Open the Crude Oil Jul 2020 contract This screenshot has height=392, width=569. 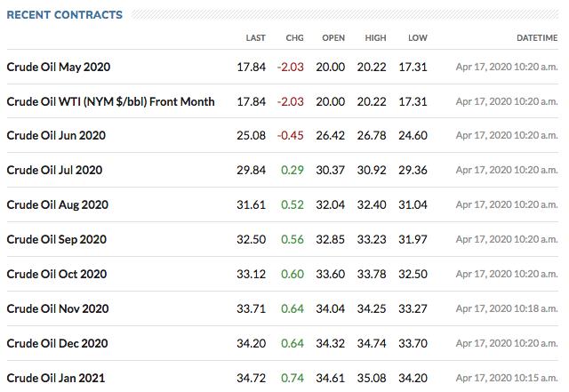[x=54, y=170]
